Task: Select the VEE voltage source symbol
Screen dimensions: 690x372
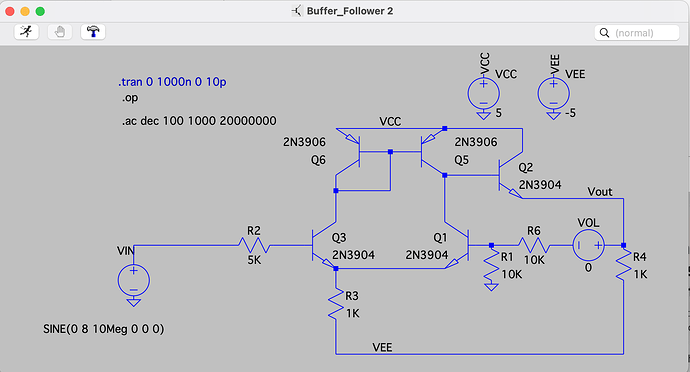Action: [x=554, y=94]
